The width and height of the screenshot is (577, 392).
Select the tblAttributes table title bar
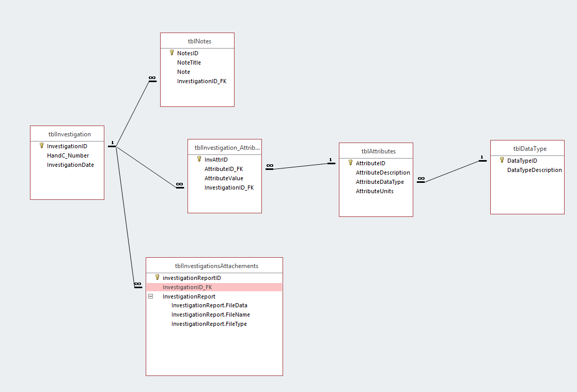tap(376, 151)
